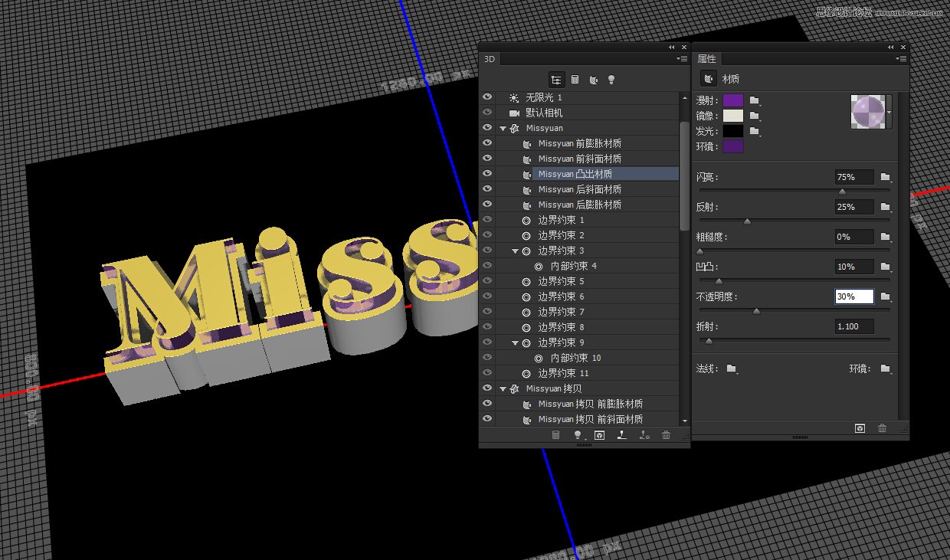Viewport: 950px width, 560px height.
Task: Select the Missyuan 拷贝 mesh entry
Action: [555, 388]
